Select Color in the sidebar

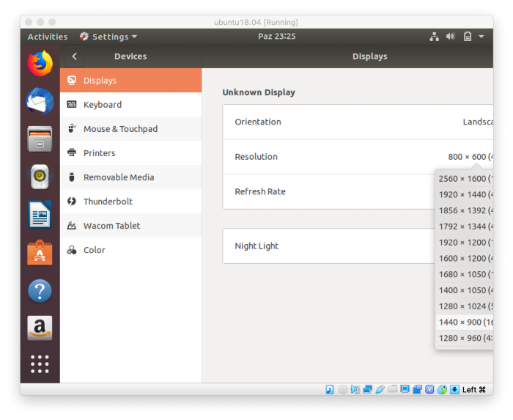[131, 249]
